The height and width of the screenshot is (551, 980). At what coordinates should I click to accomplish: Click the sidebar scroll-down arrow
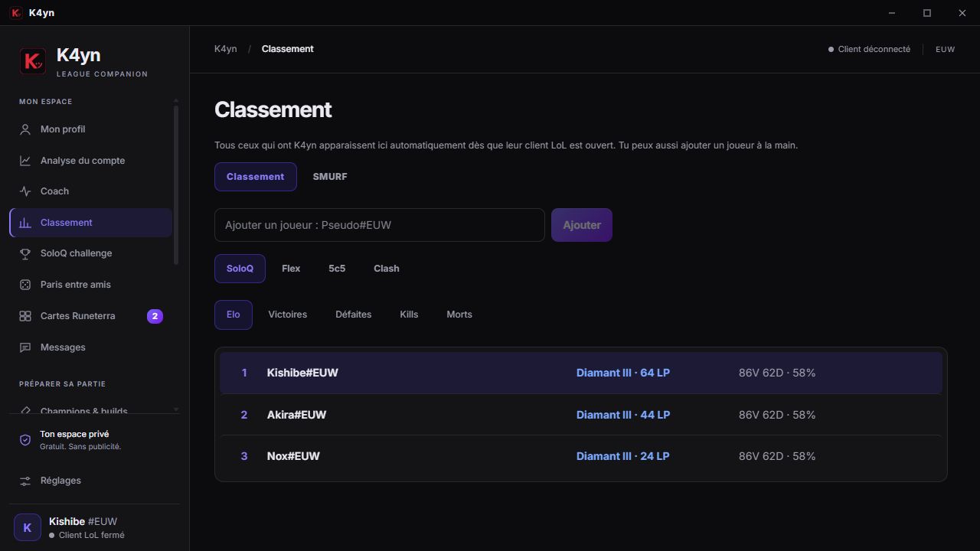click(176, 410)
